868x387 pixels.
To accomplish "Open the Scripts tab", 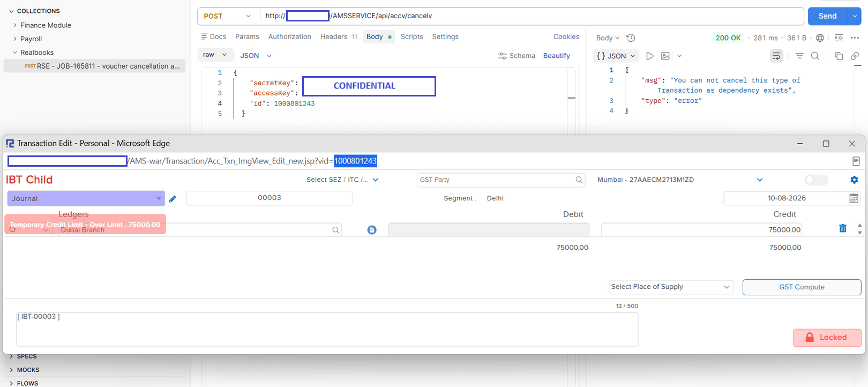I will 411,36.
